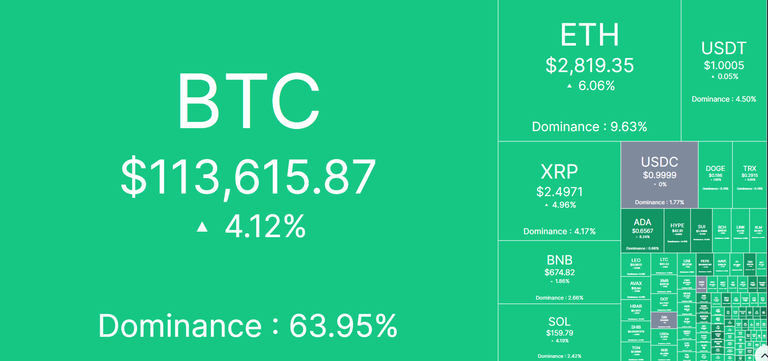Click the XRP tile at $2.4971
Image resolution: width=768 pixels, height=361 pixels.
559,191
